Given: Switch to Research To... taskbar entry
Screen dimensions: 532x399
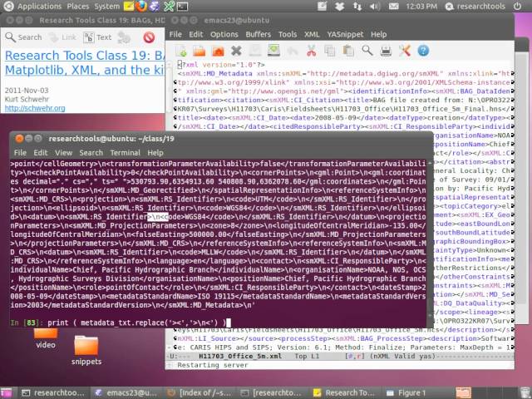Looking at the screenshot, I should (x=345, y=392).
